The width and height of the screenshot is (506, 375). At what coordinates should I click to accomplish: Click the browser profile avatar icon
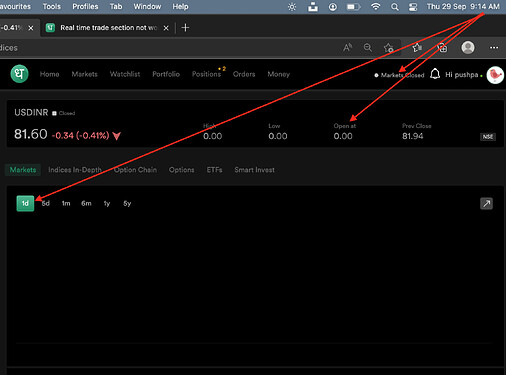coord(468,48)
